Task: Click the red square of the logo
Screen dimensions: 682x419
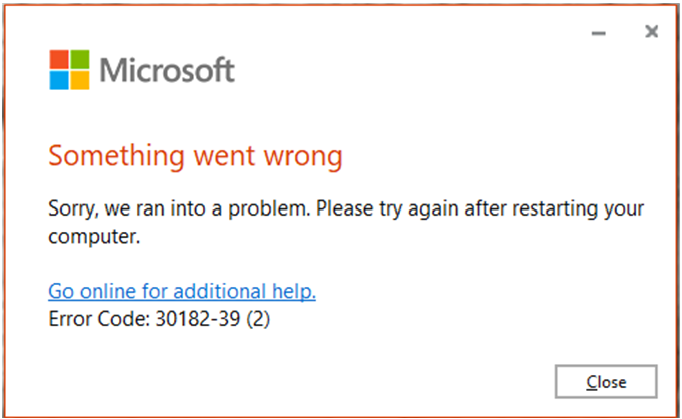Action: pyautogui.click(x=60, y=59)
